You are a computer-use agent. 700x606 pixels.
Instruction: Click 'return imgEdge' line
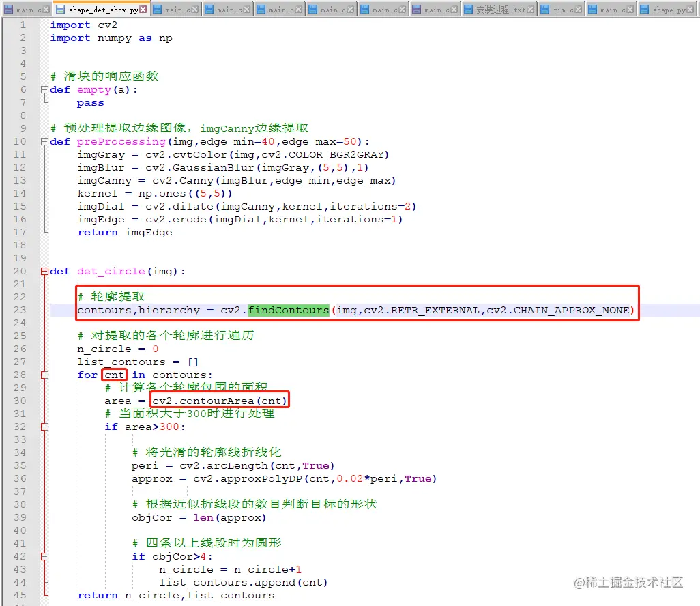(125, 232)
